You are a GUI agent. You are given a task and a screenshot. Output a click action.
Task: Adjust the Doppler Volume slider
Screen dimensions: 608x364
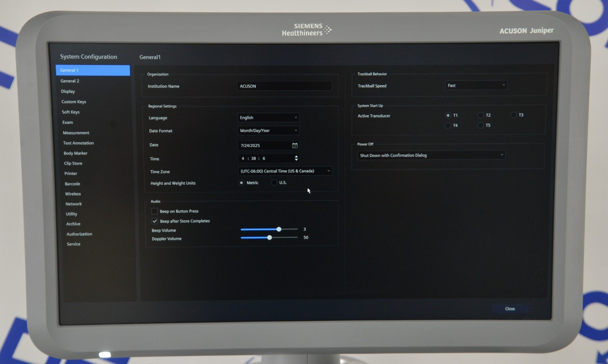[269, 237]
